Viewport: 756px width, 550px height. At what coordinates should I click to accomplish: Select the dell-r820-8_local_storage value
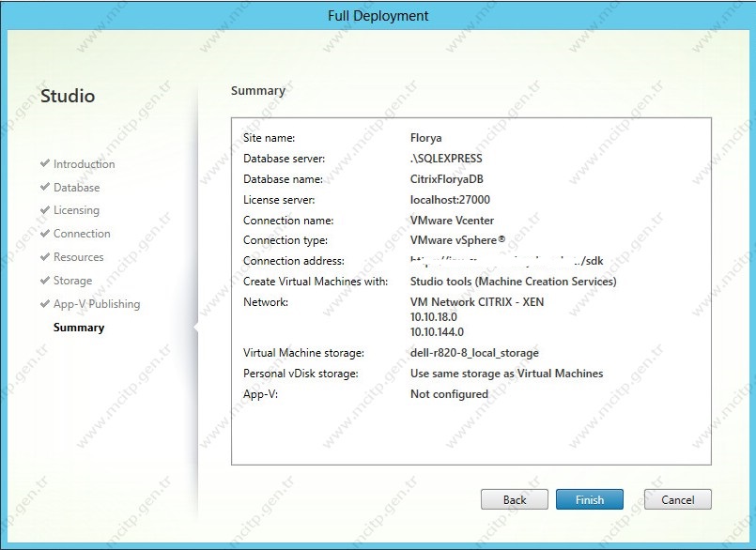474,353
